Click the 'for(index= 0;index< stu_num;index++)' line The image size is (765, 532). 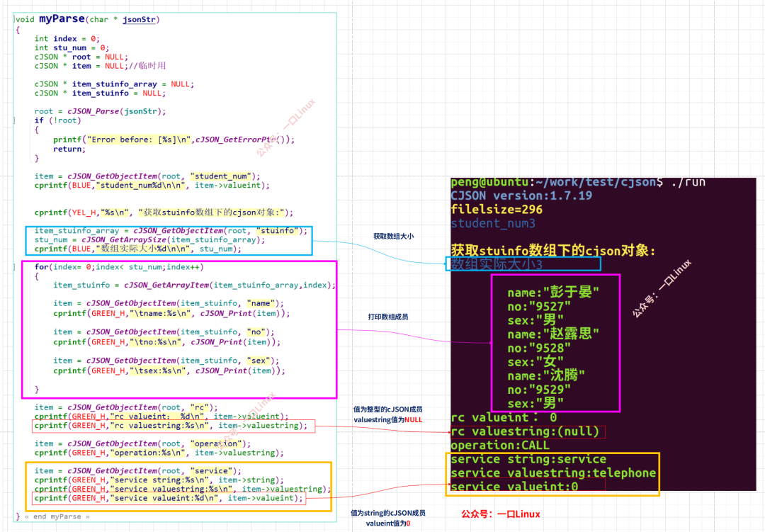pyautogui.click(x=119, y=267)
